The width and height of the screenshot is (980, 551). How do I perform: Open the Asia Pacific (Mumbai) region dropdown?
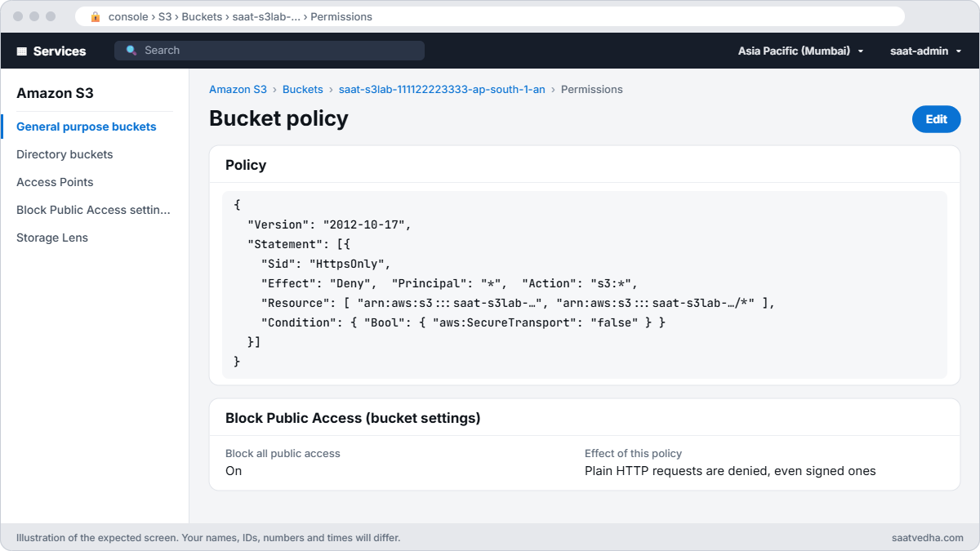(801, 51)
